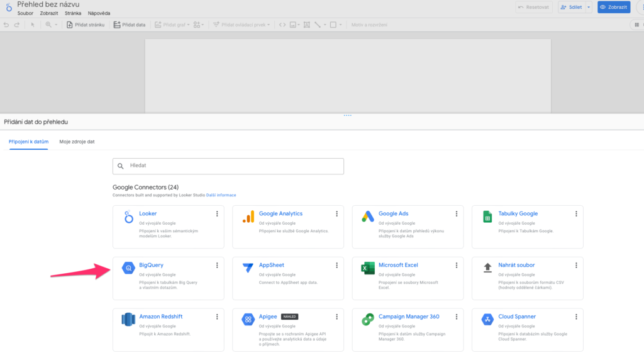Select the Google Analytics connector icon
The image size is (644, 355).
[248, 217]
